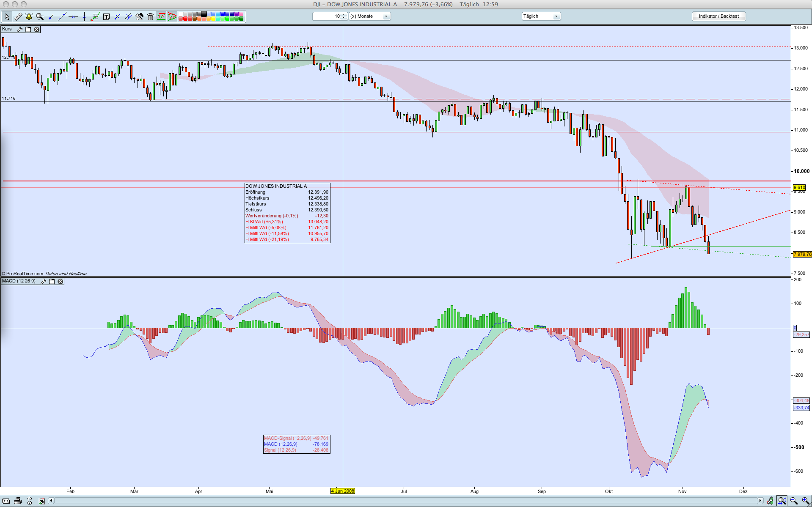Click the MACD panel window icon
Screen dimensions: 812x507
point(52,281)
